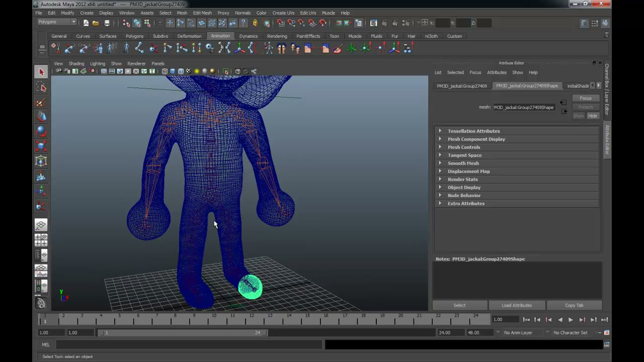Select the Joint tool shelf icon

click(x=139, y=48)
